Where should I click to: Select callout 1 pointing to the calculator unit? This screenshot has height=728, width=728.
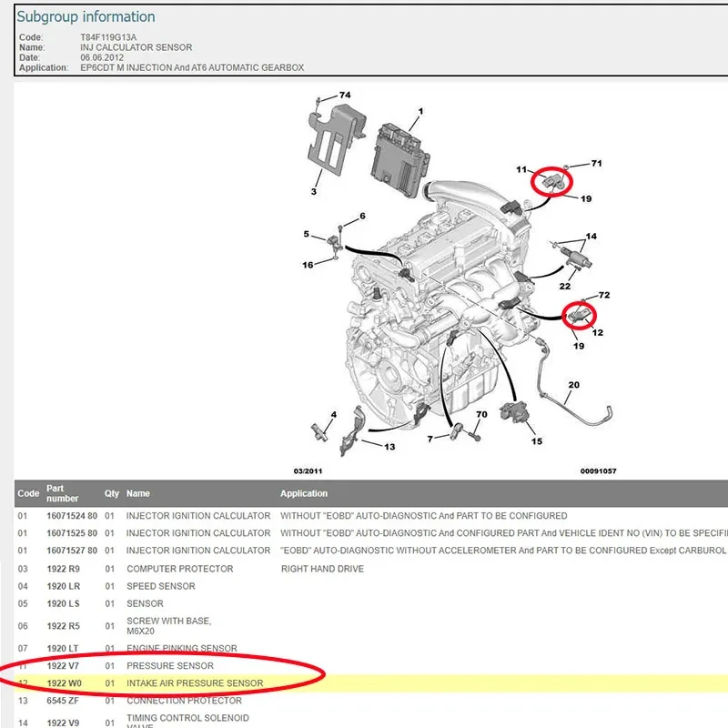[420, 111]
